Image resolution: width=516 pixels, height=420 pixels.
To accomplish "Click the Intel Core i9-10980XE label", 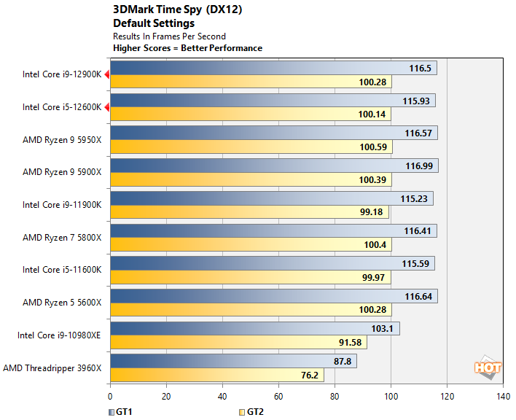I will pos(59,335).
